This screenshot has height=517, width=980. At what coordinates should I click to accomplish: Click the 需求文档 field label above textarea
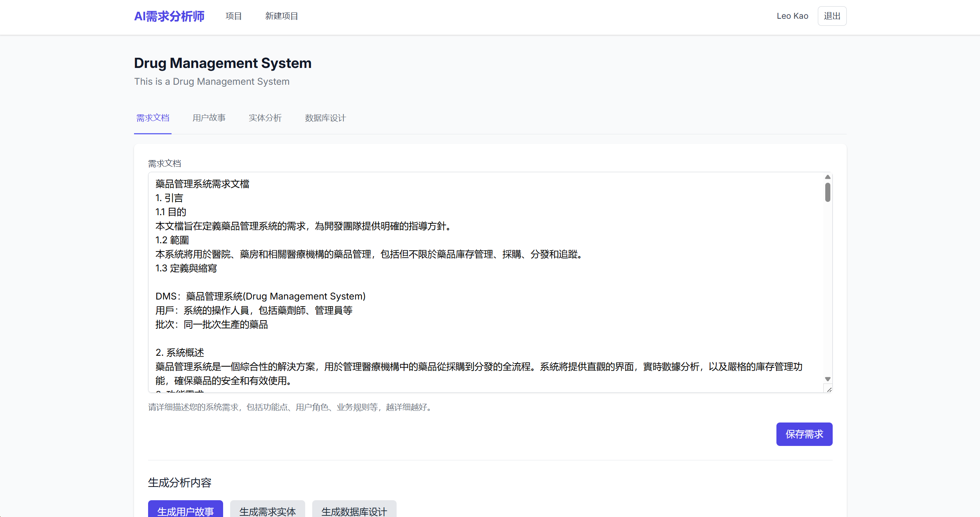click(x=165, y=164)
